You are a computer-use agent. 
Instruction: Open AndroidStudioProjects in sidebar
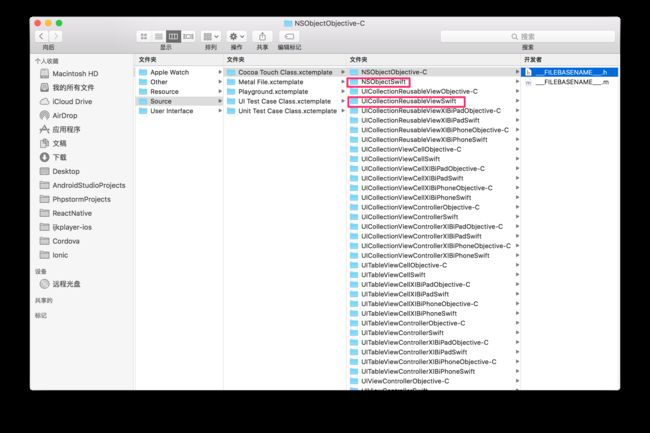click(x=82, y=185)
